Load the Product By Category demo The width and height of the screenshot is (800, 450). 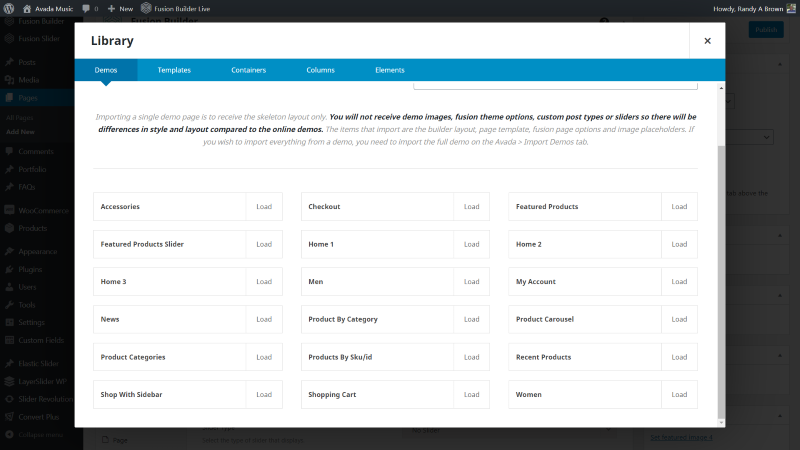tap(471, 319)
